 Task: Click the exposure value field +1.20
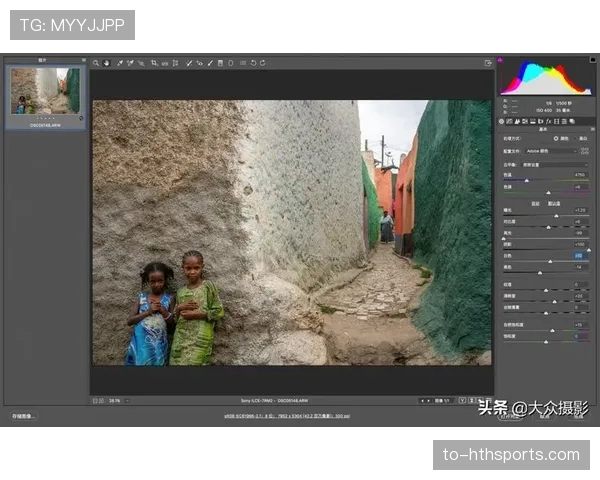(580, 210)
